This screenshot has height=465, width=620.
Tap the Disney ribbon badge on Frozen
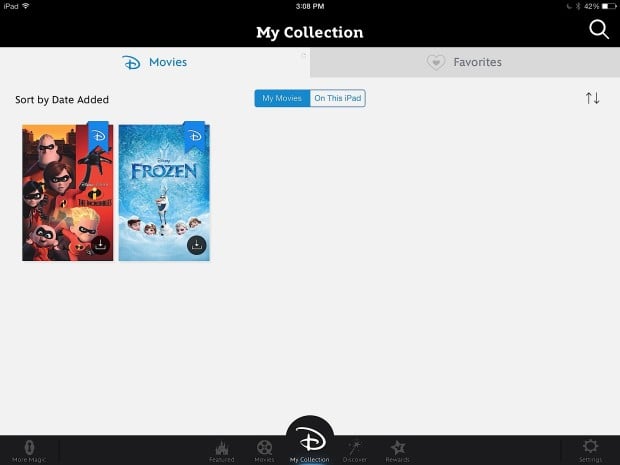[195, 136]
